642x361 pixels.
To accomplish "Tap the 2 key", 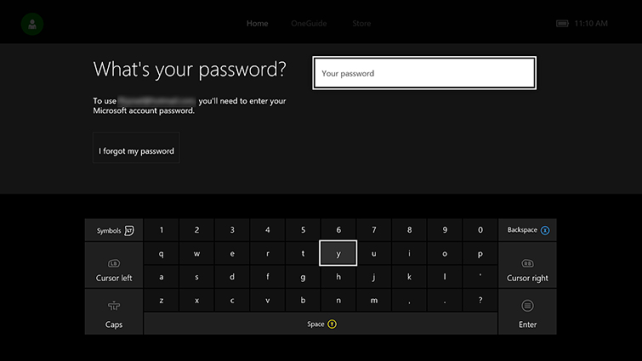I will tap(197, 230).
